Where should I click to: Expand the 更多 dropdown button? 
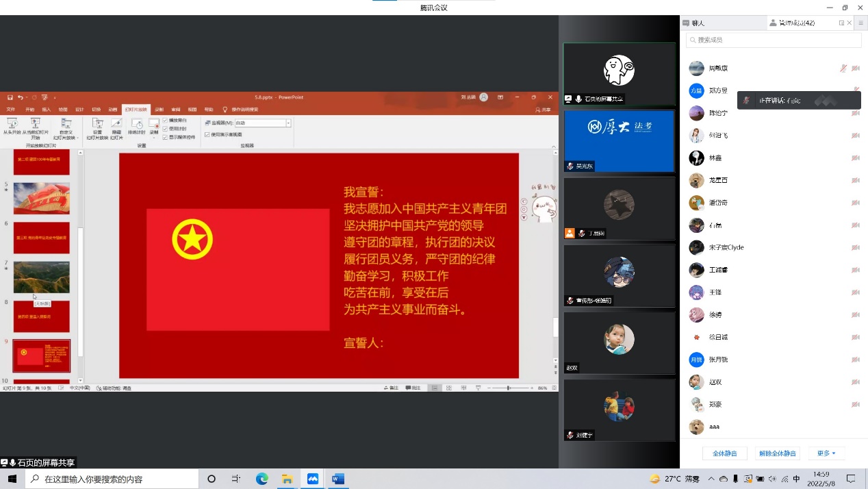point(826,453)
